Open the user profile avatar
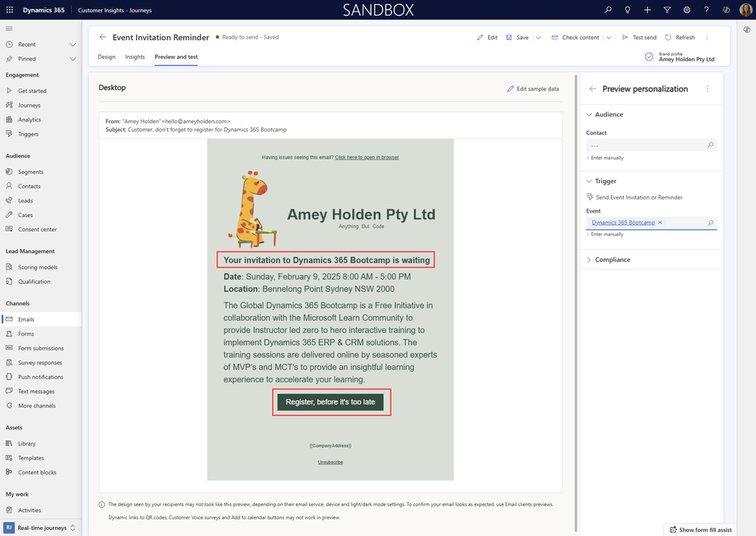This screenshot has height=536, width=756. tap(745, 10)
